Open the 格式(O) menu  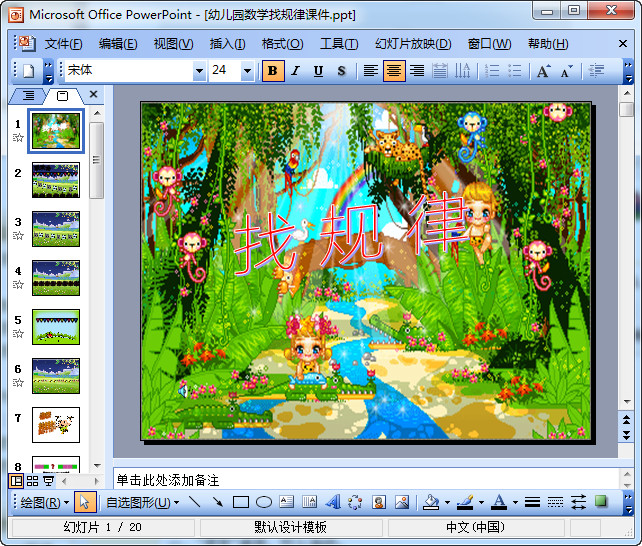point(283,43)
